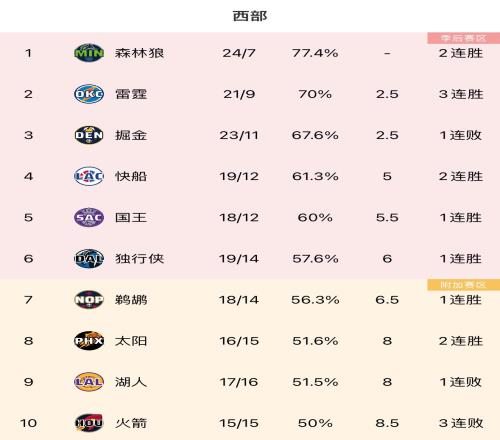Select the LAC Clippers logo
The width and height of the screenshot is (500, 440).
(x=89, y=176)
